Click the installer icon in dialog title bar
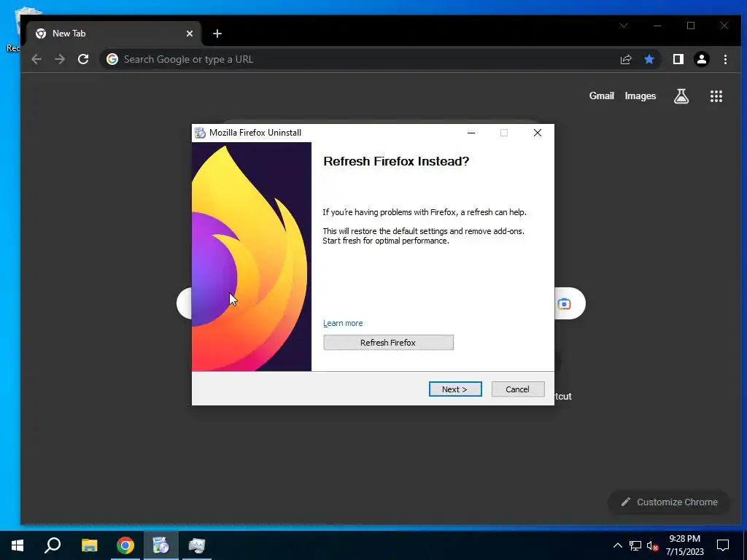The height and width of the screenshot is (560, 747). pyautogui.click(x=200, y=133)
